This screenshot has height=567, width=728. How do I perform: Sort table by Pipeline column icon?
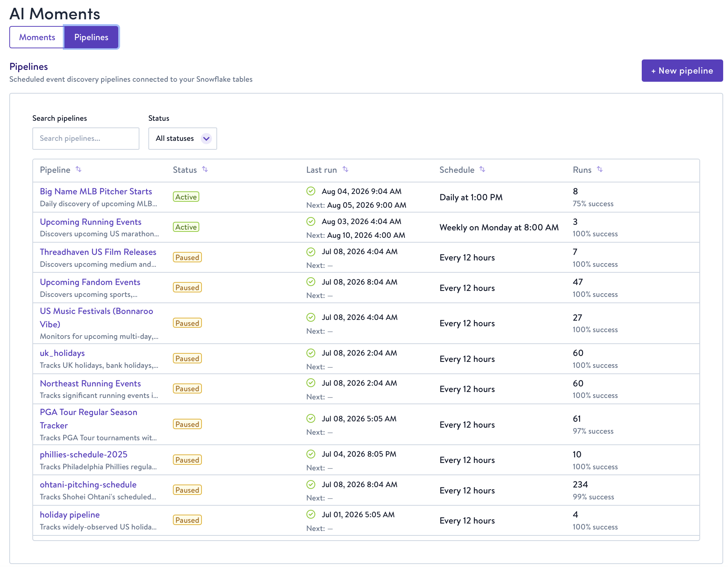tap(78, 169)
